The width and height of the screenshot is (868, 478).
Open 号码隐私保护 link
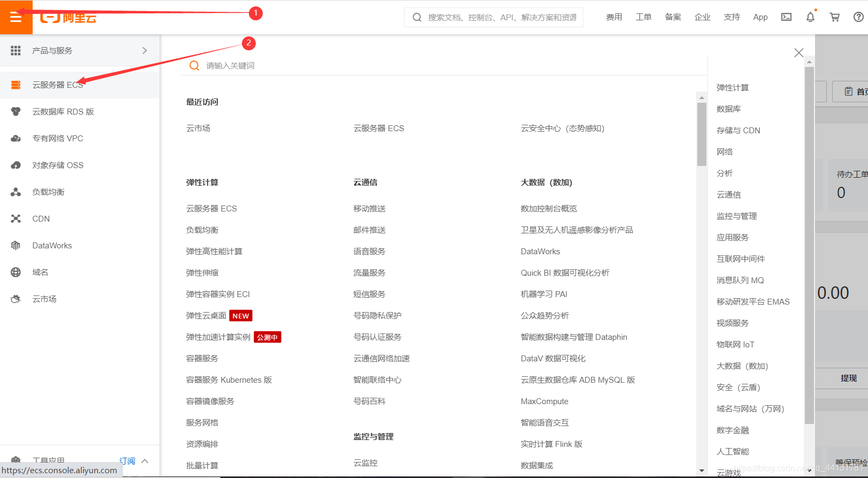(x=377, y=315)
